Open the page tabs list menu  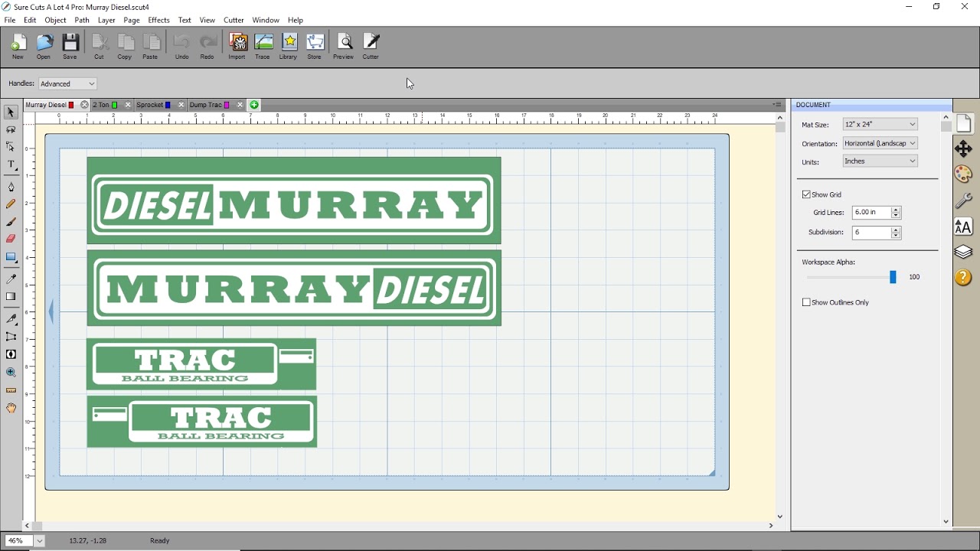coord(777,105)
